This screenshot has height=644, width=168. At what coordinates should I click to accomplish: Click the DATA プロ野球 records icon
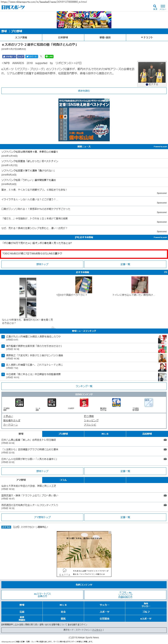[149, 402]
